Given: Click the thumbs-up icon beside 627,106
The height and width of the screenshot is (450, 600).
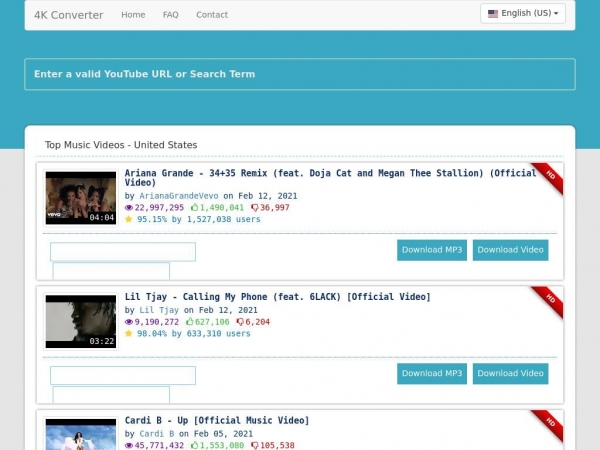Looking at the screenshot, I should (x=189, y=321).
